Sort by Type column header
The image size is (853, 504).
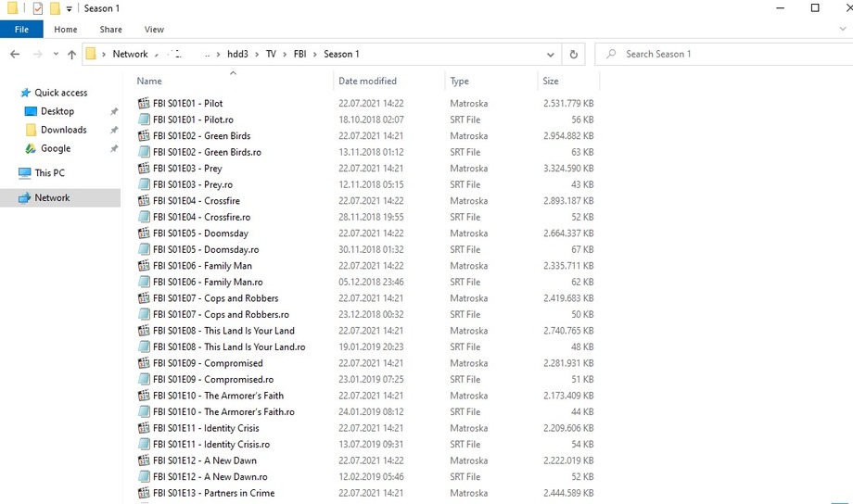pyautogui.click(x=459, y=81)
